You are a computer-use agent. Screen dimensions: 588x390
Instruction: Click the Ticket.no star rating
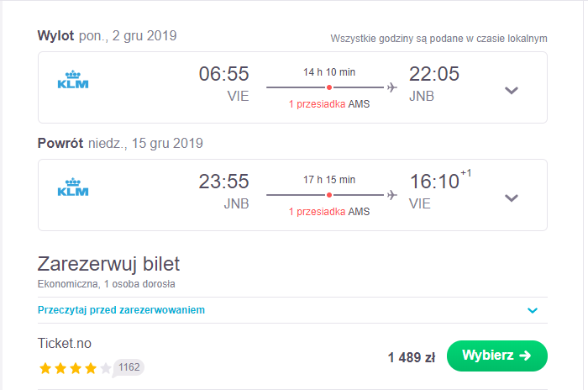[76, 368]
